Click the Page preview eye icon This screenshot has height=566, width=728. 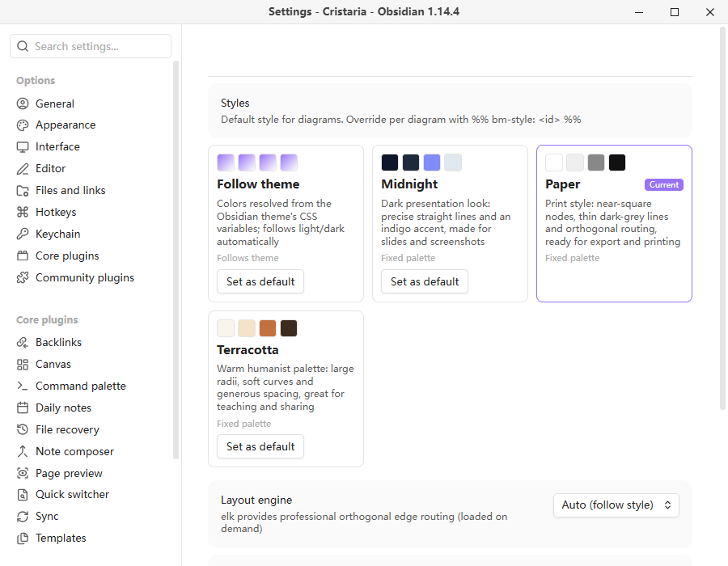[23, 473]
